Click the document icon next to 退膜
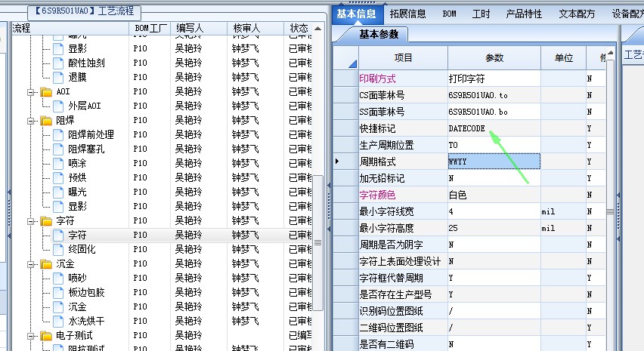This screenshot has height=351, width=644. pos(58,77)
